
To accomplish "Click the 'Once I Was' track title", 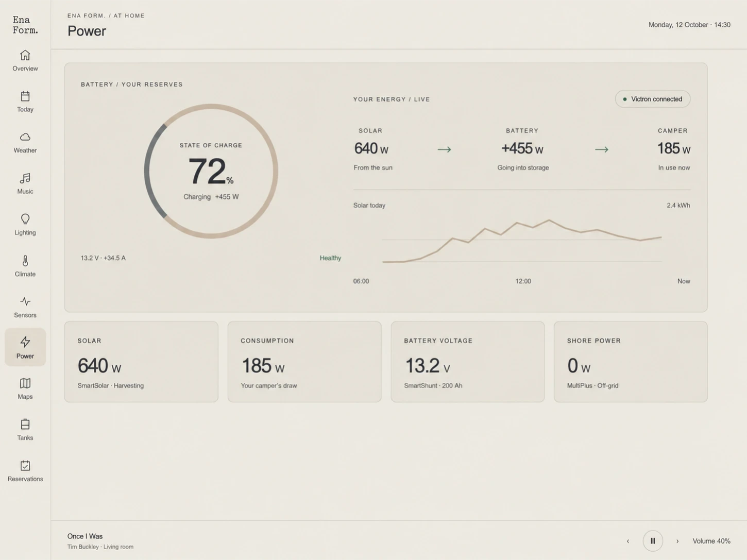I will [85, 536].
